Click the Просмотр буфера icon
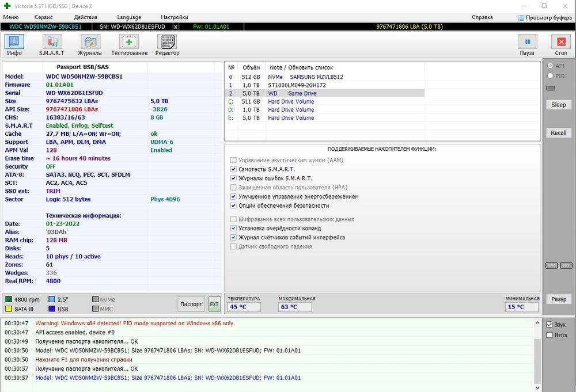The width and height of the screenshot is (576, 392). 521,18
